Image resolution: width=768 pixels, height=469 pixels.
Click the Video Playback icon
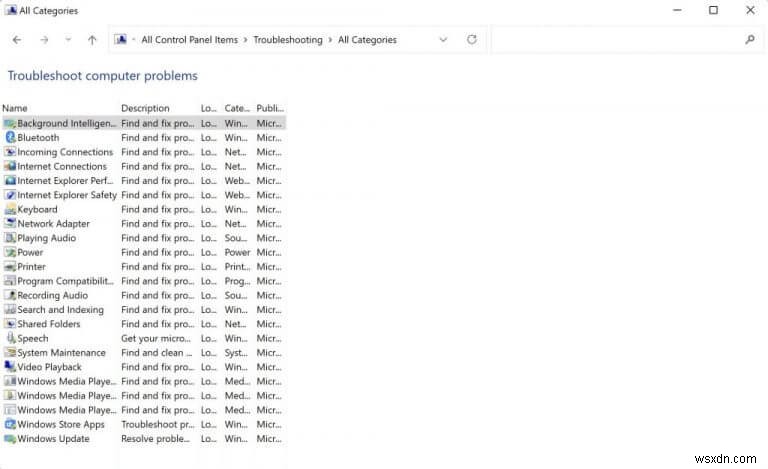point(10,367)
